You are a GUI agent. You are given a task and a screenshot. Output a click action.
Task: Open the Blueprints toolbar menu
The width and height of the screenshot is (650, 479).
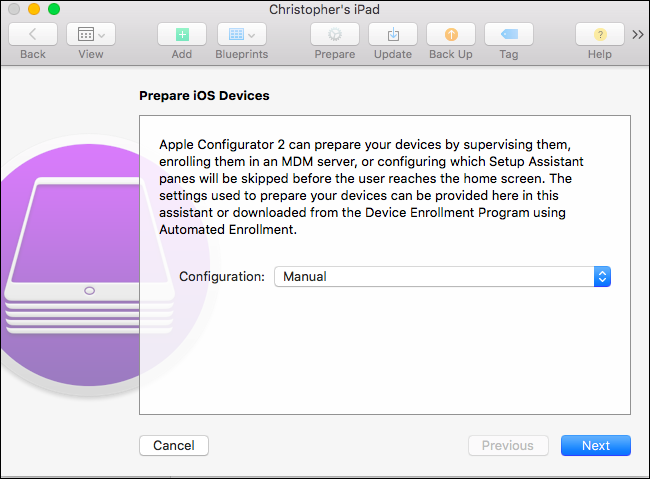241,34
